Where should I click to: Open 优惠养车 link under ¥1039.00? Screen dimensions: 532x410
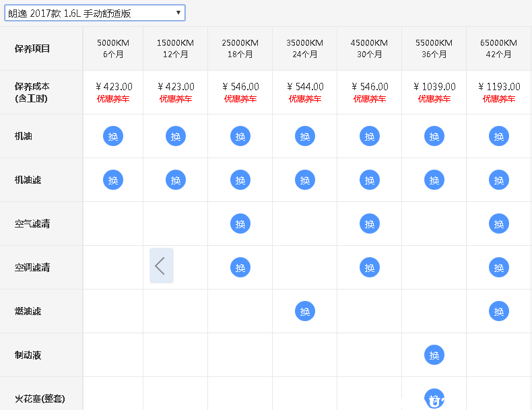click(434, 99)
